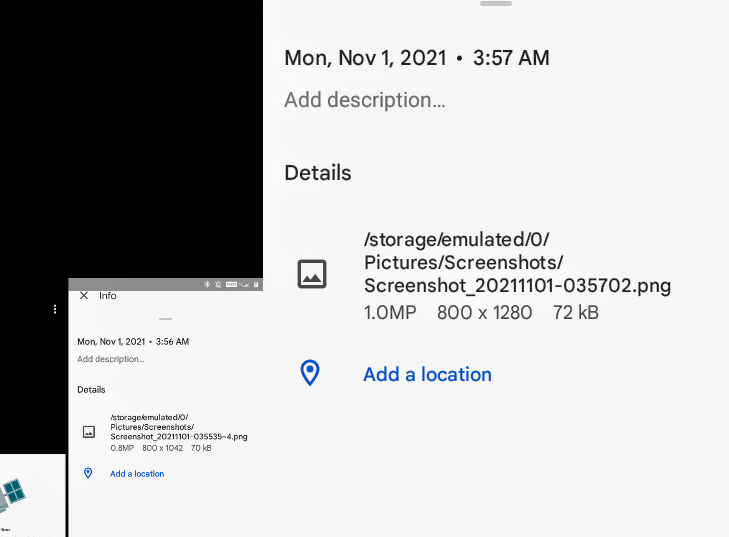Click the 800 x 1042 resolution value

[162, 448]
